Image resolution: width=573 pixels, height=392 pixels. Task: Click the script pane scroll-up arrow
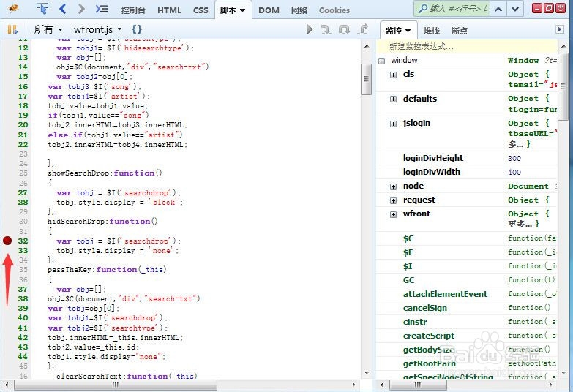367,46
